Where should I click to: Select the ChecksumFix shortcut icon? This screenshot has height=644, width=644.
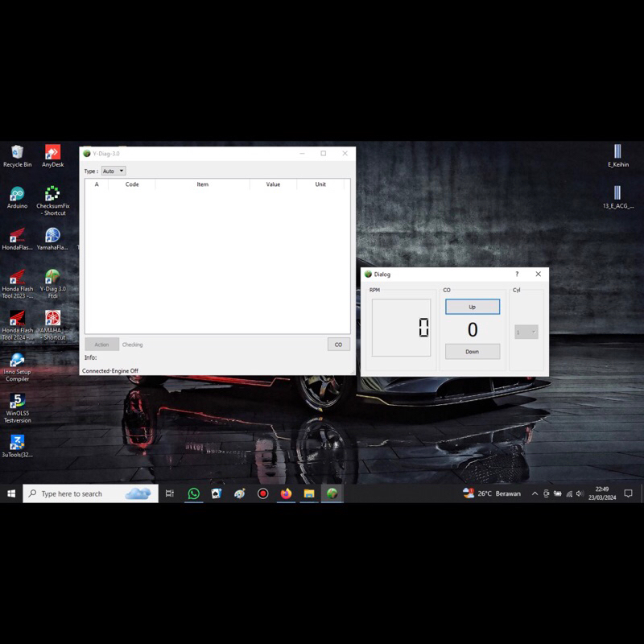pyautogui.click(x=52, y=201)
